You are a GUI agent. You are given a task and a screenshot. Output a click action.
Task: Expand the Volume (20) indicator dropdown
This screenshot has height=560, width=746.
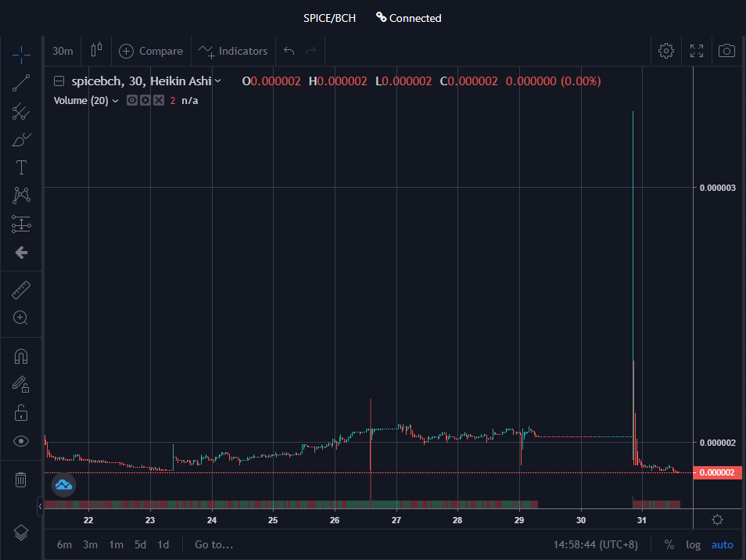pos(115,101)
